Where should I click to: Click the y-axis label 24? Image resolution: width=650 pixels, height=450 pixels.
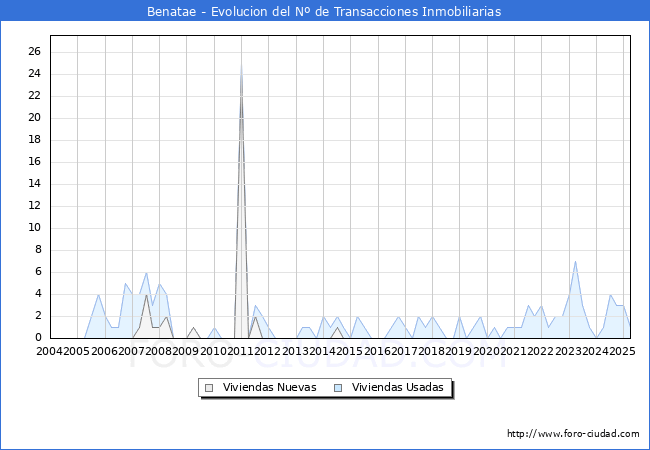pyautogui.click(x=35, y=73)
